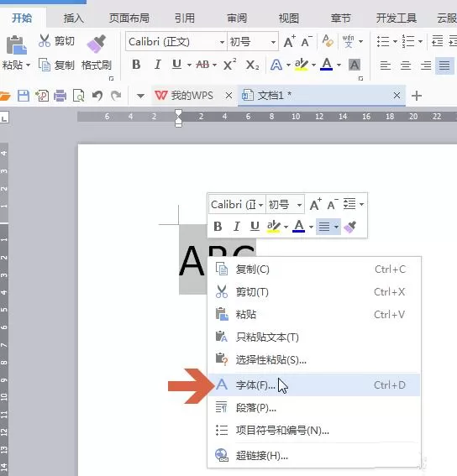This screenshot has height=476, width=457.
Task: Decrease font size with ribbon A- icon
Action: click(x=307, y=41)
